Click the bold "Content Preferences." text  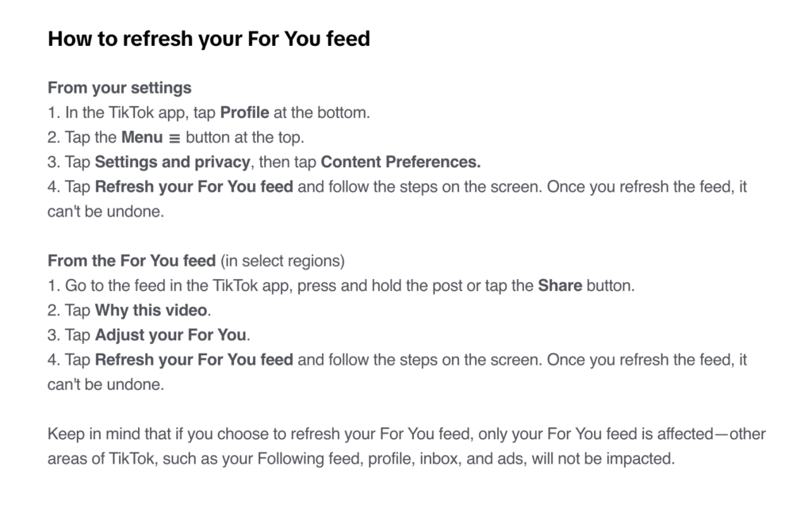pos(400,162)
